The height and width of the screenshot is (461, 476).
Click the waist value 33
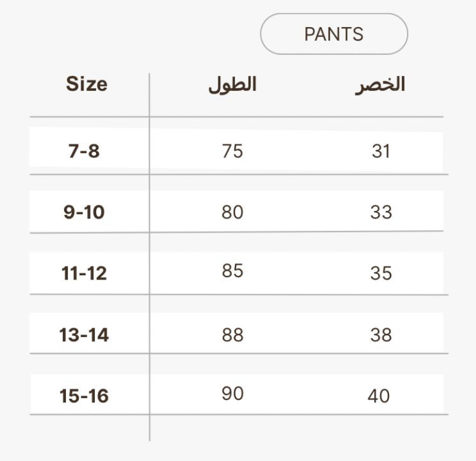click(x=381, y=212)
